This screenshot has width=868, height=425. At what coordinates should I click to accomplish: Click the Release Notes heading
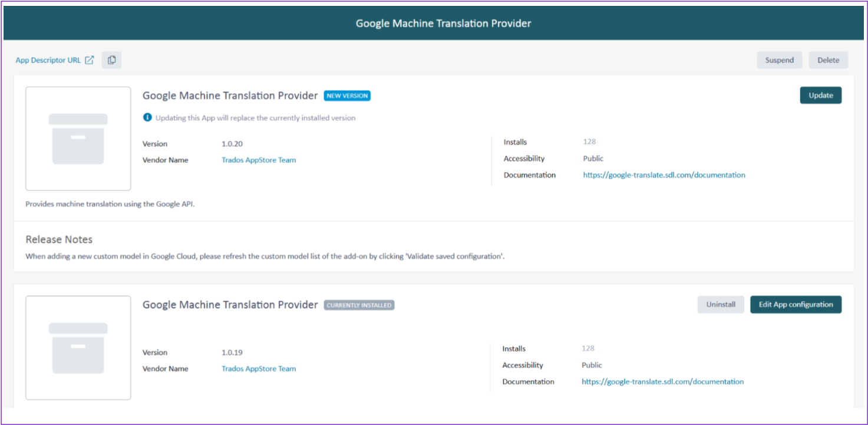click(59, 239)
